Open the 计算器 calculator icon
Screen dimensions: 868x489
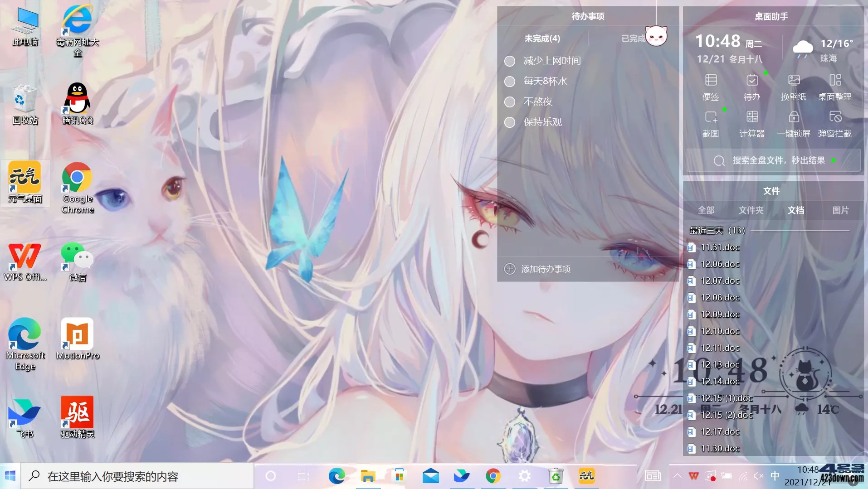tap(752, 123)
